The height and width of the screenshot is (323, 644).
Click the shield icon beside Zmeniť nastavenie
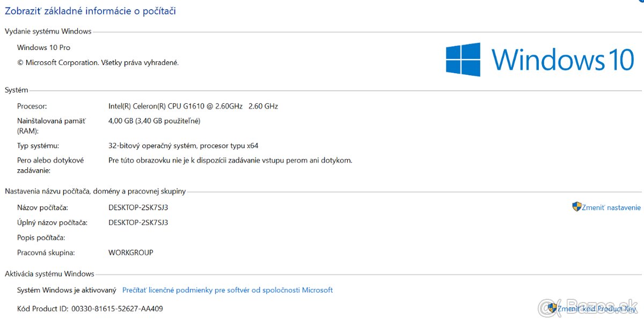point(577,207)
